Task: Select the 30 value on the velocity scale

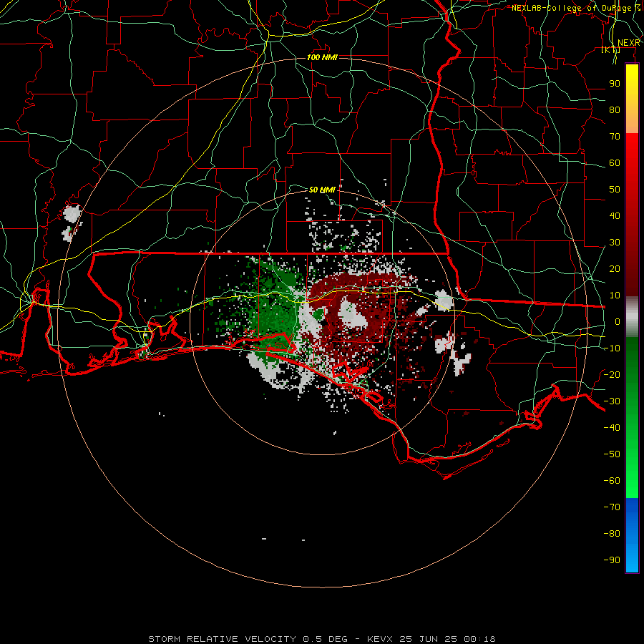Action: click(615, 243)
